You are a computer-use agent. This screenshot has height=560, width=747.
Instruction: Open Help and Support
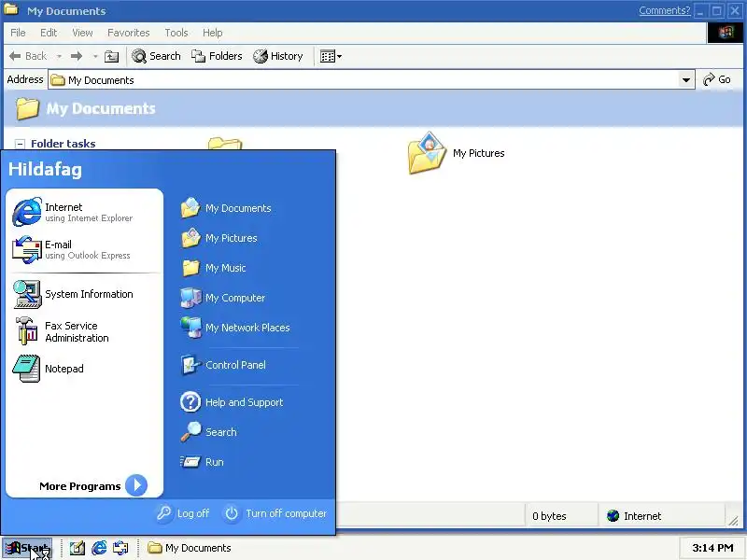232,402
